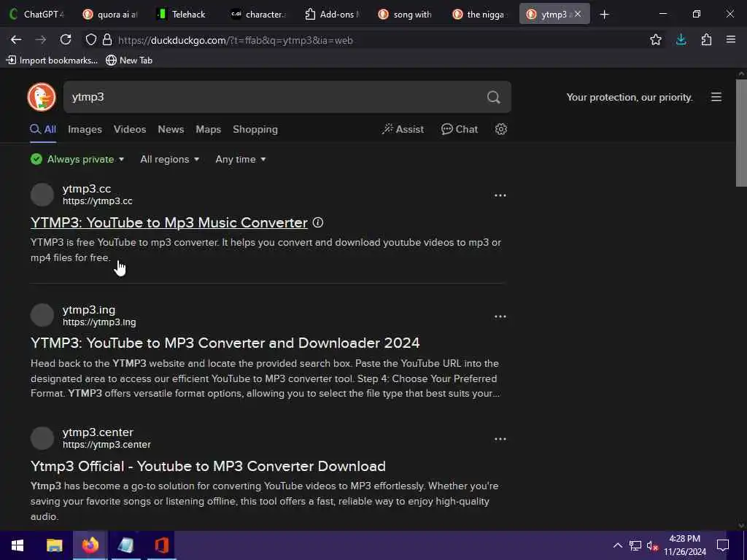Click the https://ytmp3.cc URL

97,201
